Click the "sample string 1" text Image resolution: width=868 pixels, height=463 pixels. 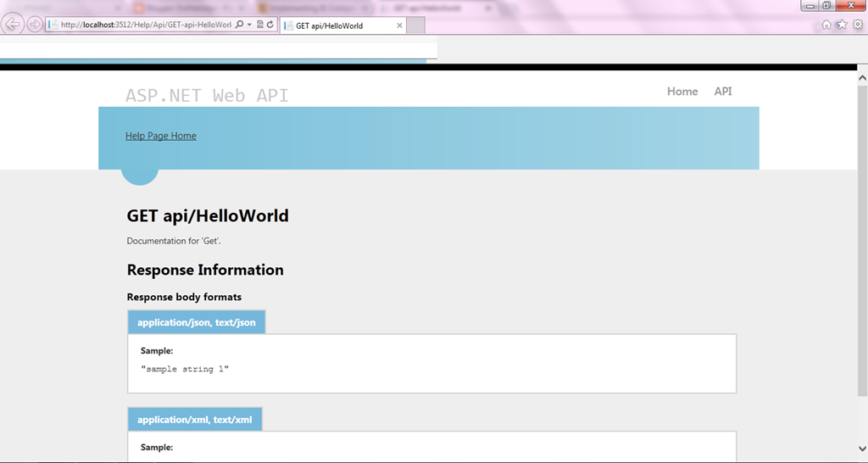coord(185,369)
